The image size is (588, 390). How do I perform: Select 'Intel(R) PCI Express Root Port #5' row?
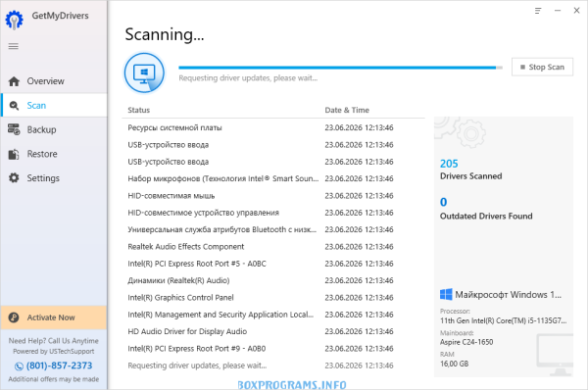[273, 264]
